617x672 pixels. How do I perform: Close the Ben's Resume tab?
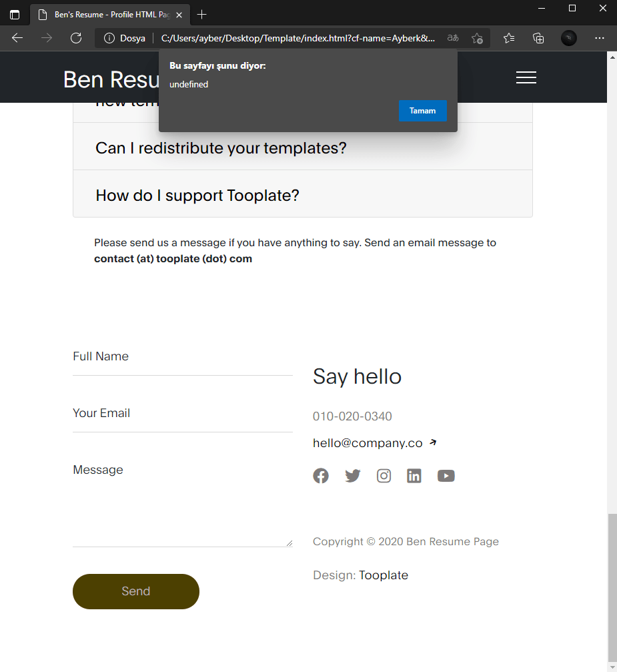click(179, 15)
